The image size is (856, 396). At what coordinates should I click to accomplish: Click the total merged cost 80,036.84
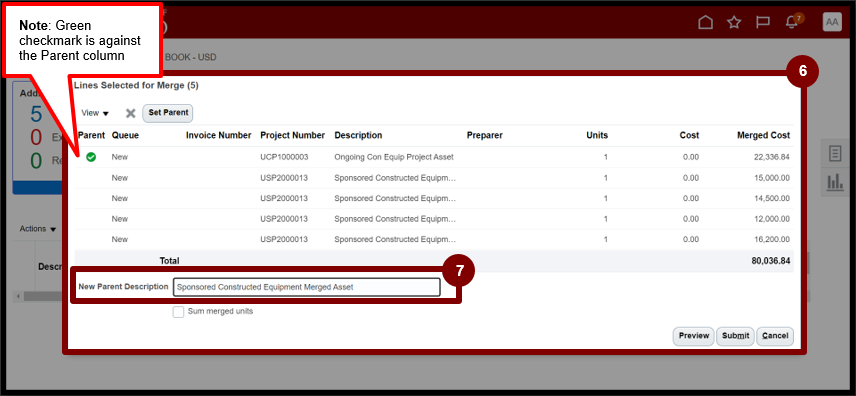click(771, 261)
